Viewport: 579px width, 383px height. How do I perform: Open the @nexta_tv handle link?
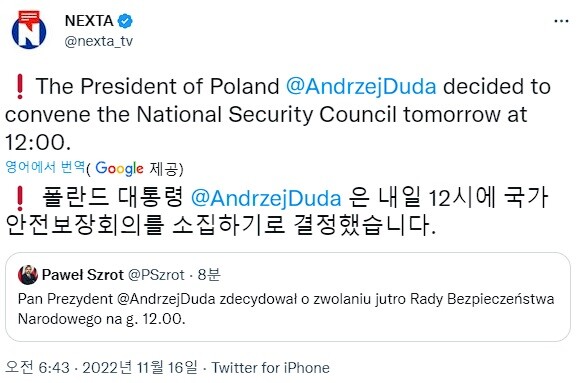[x=99, y=41]
